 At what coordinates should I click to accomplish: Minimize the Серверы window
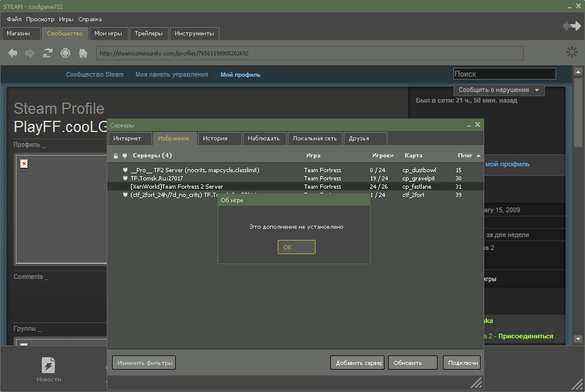pos(469,126)
